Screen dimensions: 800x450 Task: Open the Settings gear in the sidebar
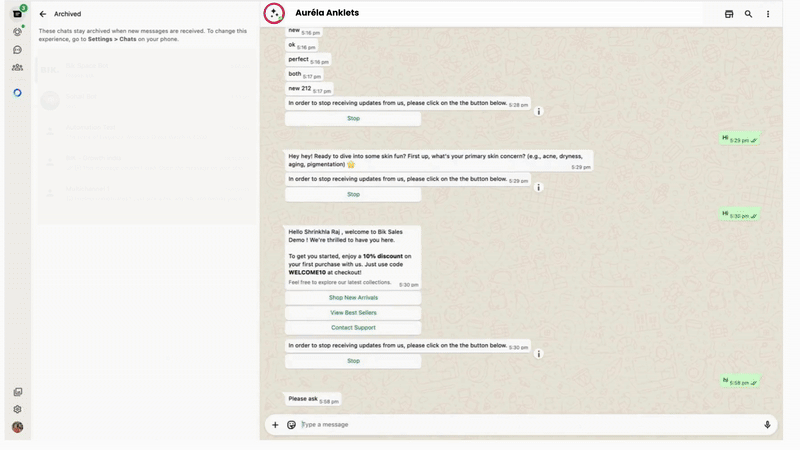17,409
